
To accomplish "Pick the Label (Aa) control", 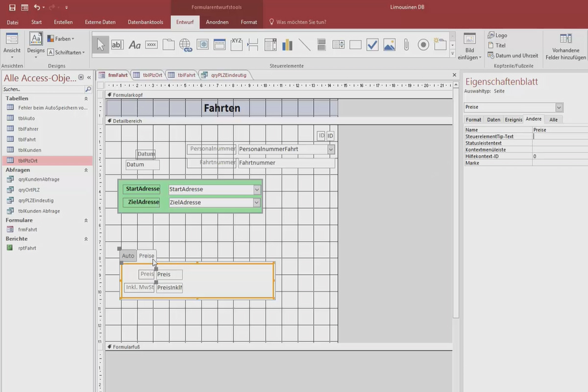I will (x=135, y=45).
